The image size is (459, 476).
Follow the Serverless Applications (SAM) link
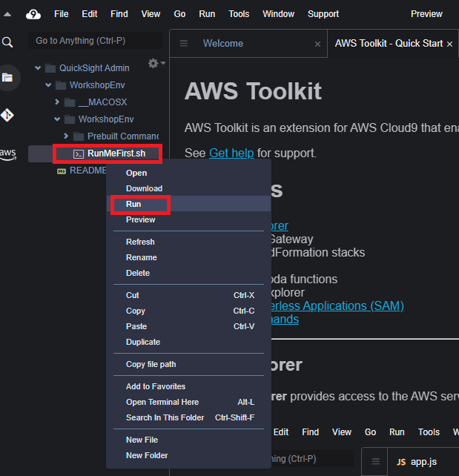pos(337,306)
